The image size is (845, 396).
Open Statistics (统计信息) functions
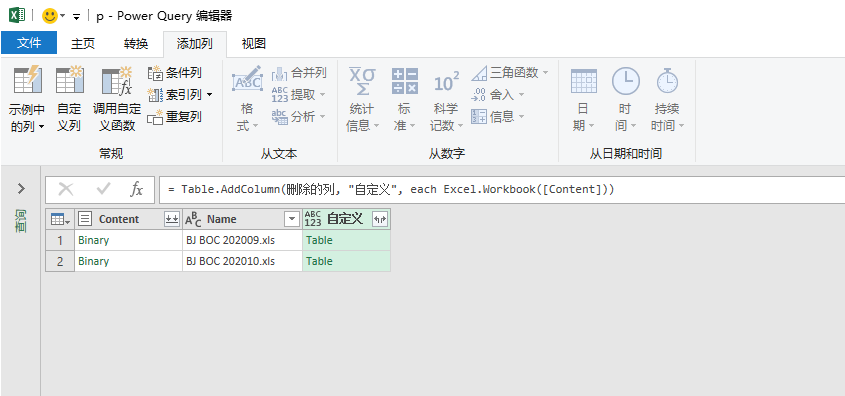coord(362,100)
